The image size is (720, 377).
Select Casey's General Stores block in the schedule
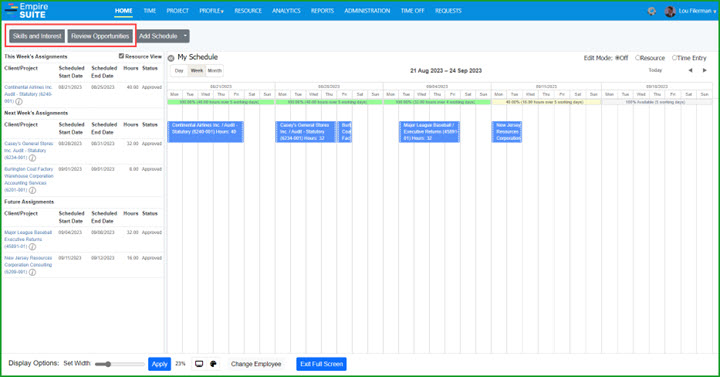click(306, 132)
